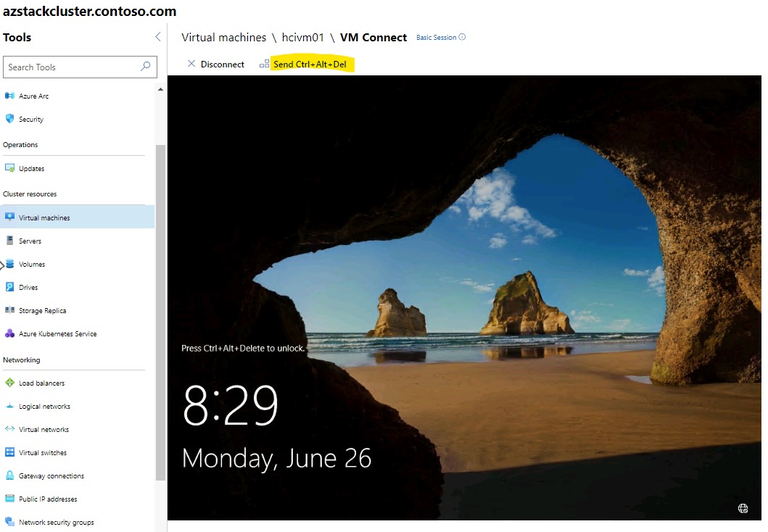Click the Monday, June 26 date text
The height and width of the screenshot is (532, 768).
pyautogui.click(x=276, y=459)
